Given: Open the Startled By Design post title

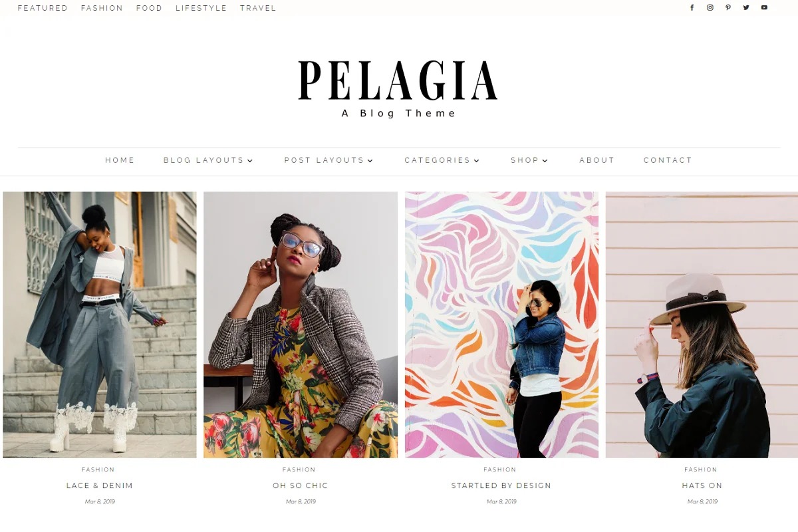Looking at the screenshot, I should point(501,485).
